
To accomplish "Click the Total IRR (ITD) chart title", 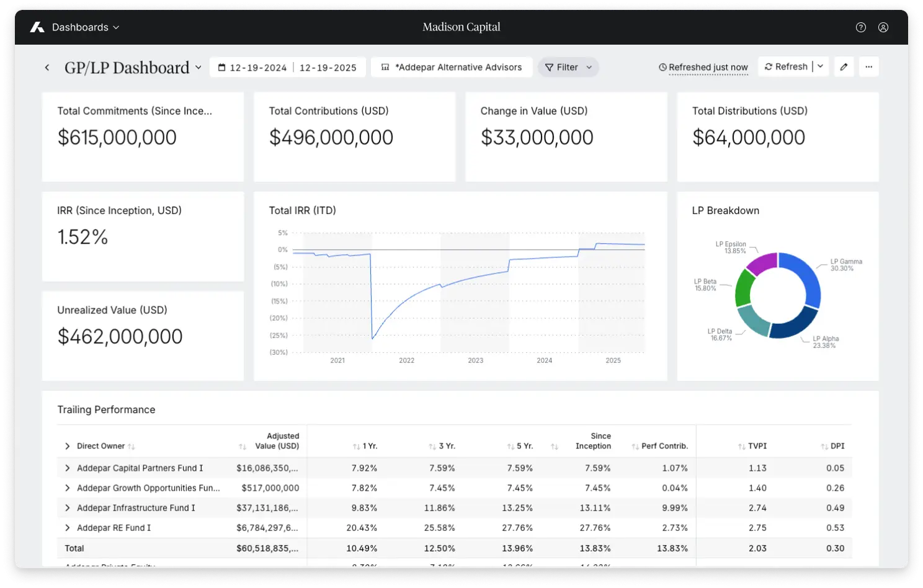I will (x=303, y=210).
